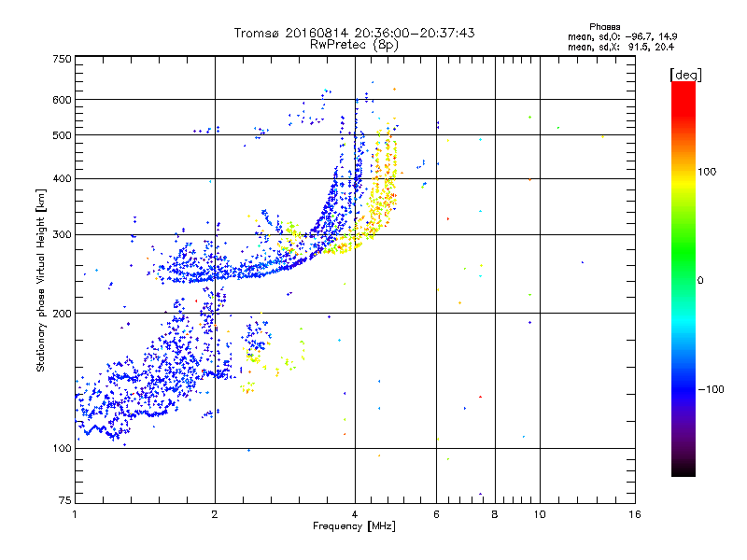747x560 pixels.
Task: Click the y-axis tick label '400'
Action: [62, 179]
